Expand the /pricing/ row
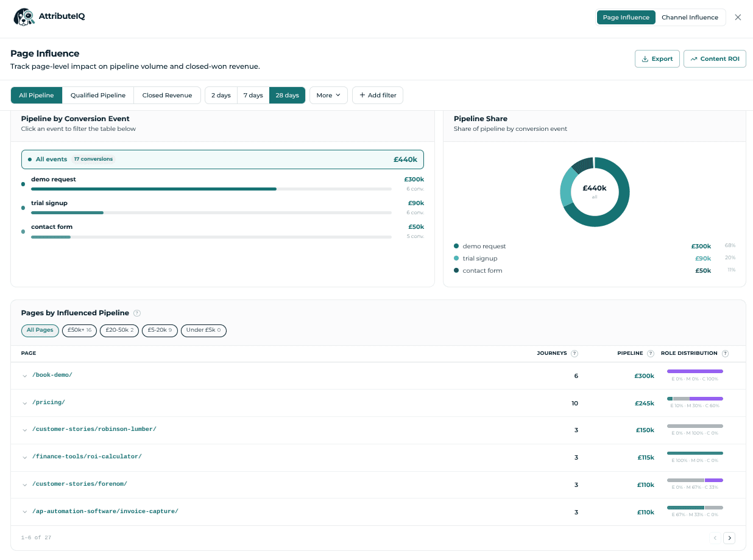753x560 pixels. click(x=25, y=403)
